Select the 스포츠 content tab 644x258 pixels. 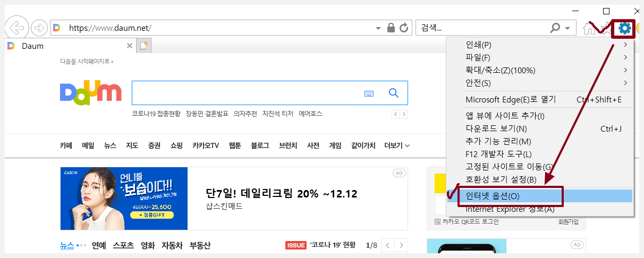point(123,245)
